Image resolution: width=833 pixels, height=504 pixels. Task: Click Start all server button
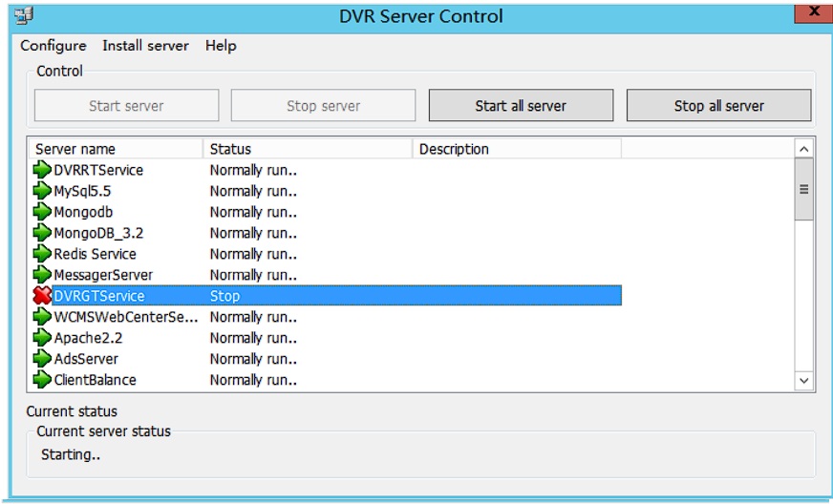coord(521,106)
